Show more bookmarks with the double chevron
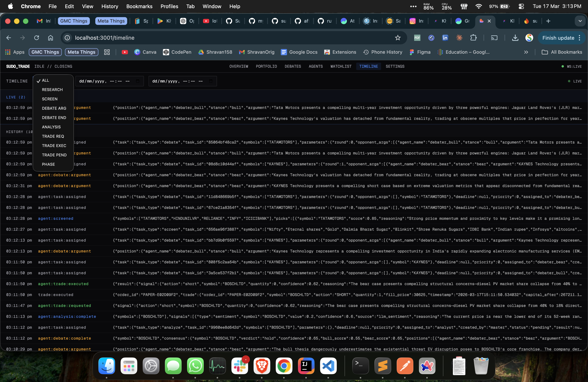The height and width of the screenshot is (382, 588). pyautogui.click(x=526, y=52)
